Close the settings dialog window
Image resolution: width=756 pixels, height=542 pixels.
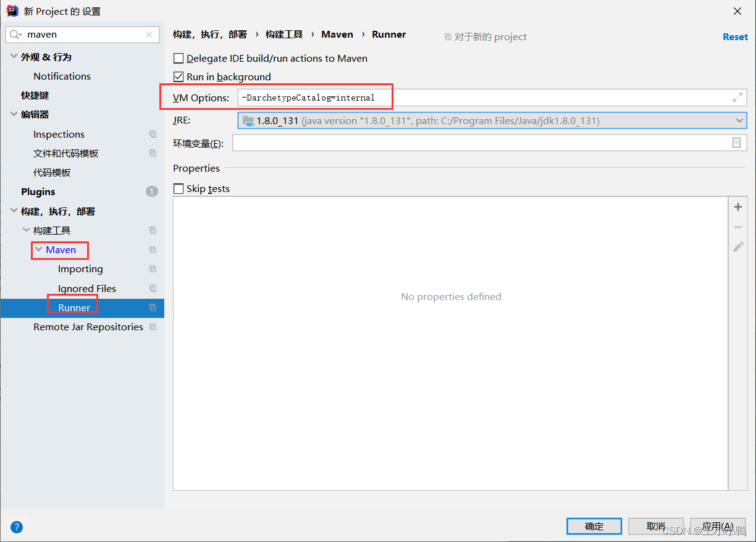coord(737,11)
